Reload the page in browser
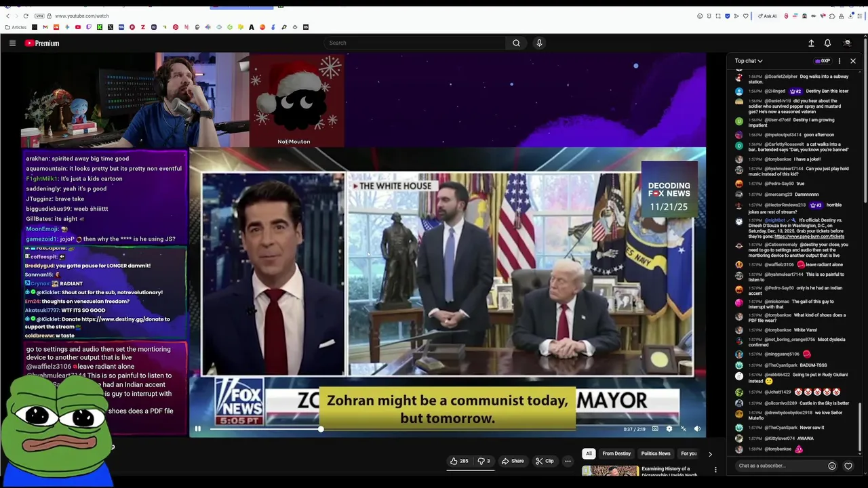Image resolution: width=868 pixels, height=488 pixels. click(x=26, y=16)
